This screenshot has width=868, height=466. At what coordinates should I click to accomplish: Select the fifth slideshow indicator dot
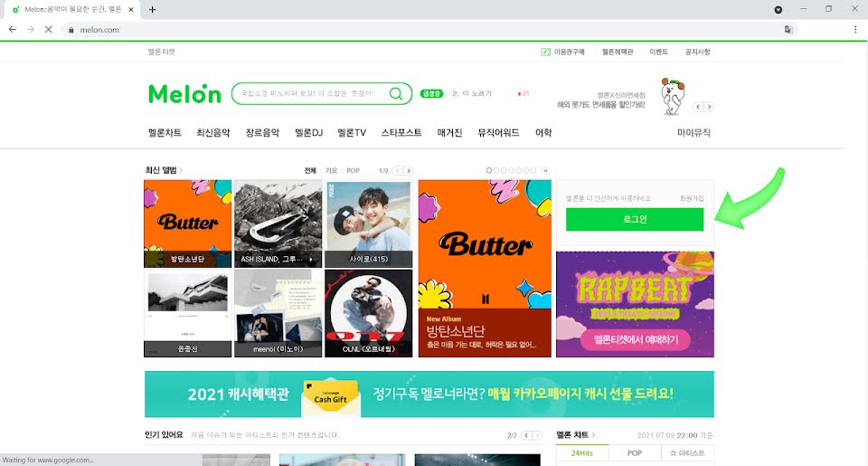click(x=519, y=171)
